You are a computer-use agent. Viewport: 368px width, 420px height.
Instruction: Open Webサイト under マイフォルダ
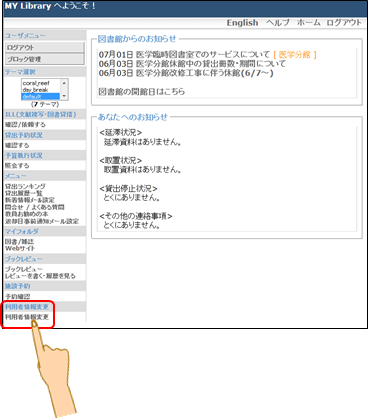tap(20, 248)
